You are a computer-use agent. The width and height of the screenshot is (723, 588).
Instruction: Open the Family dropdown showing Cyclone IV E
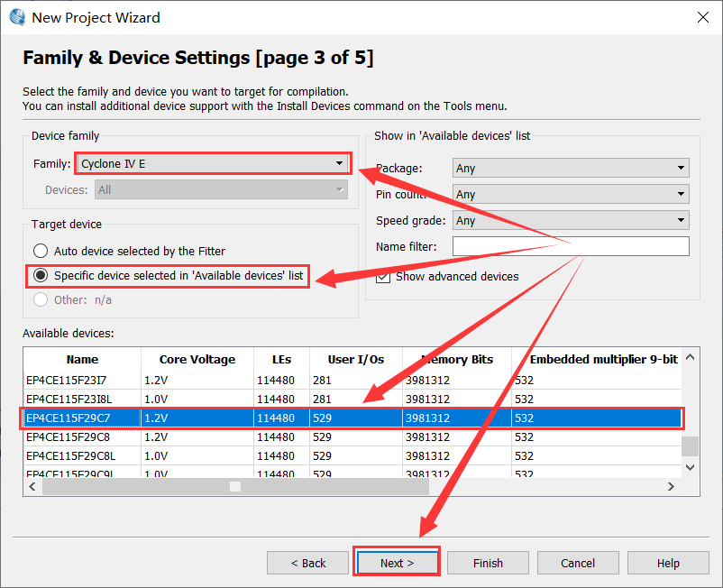pos(213,163)
